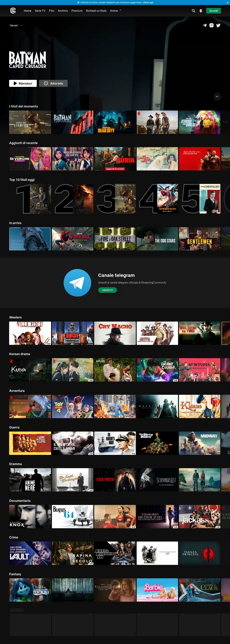Open the Karma Korean drama thumbnail

click(30, 370)
